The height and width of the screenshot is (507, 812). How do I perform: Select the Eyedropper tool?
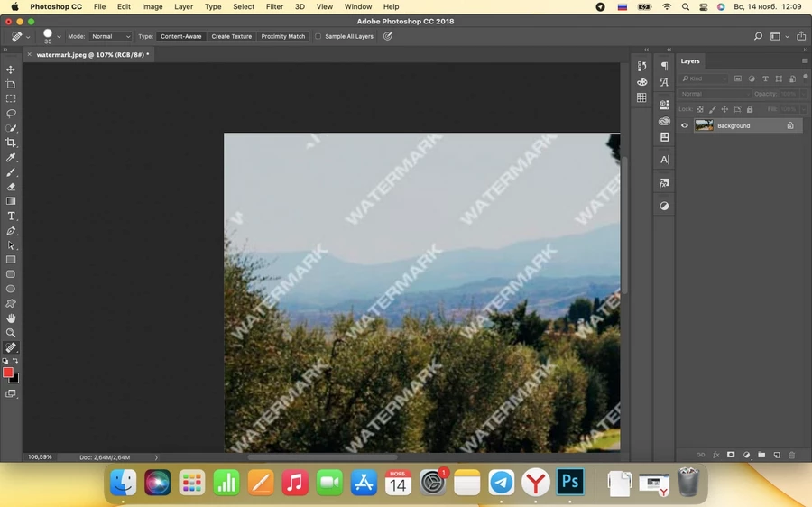click(x=11, y=158)
